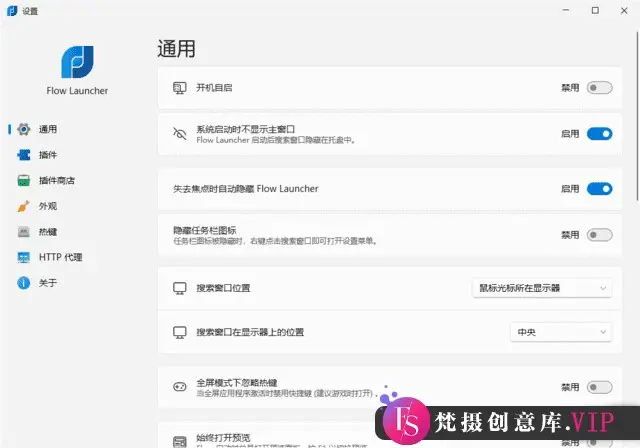Click the preview icon beside 始终打开预览
The height and width of the screenshot is (448, 640).
pos(180,441)
